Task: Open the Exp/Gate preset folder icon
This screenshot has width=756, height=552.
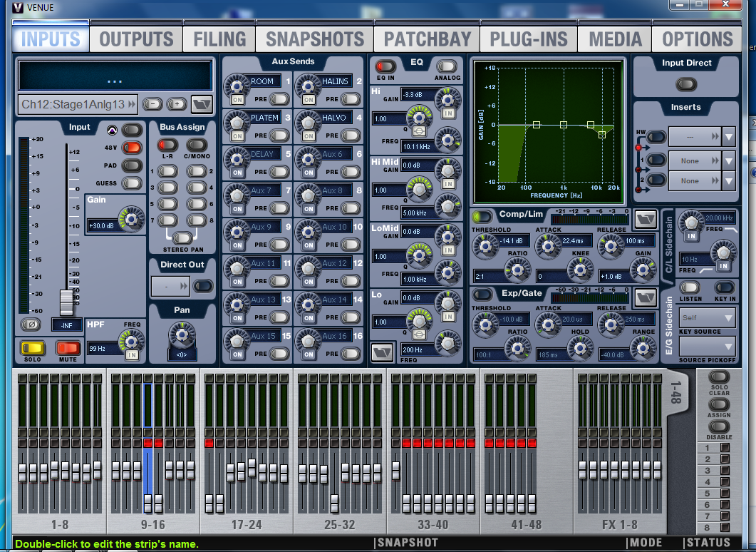Action: 645,297
